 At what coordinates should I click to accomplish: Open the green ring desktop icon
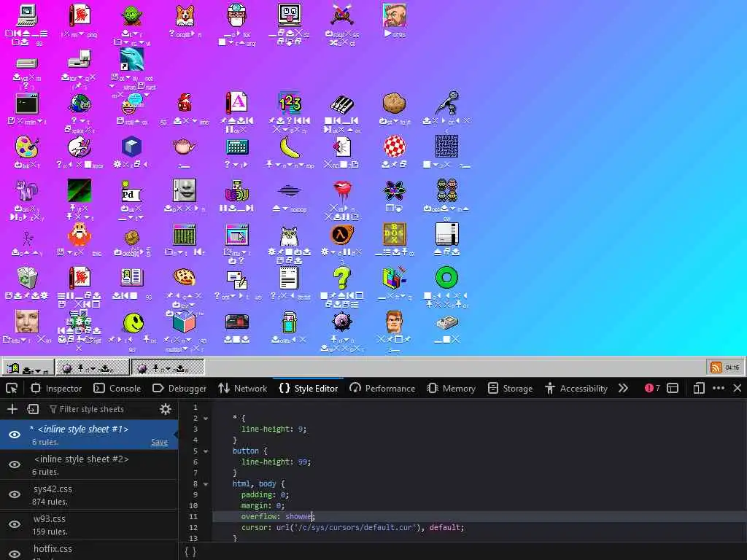coord(447,278)
